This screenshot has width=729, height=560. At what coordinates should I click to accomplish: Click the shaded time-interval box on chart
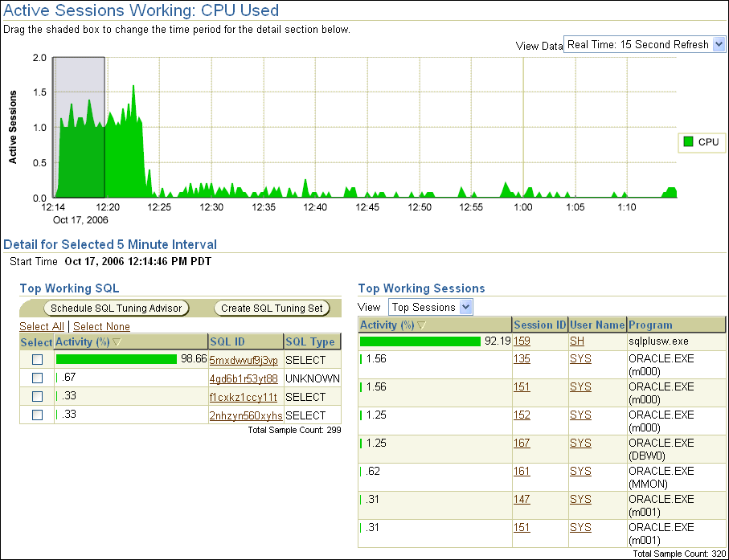79,126
